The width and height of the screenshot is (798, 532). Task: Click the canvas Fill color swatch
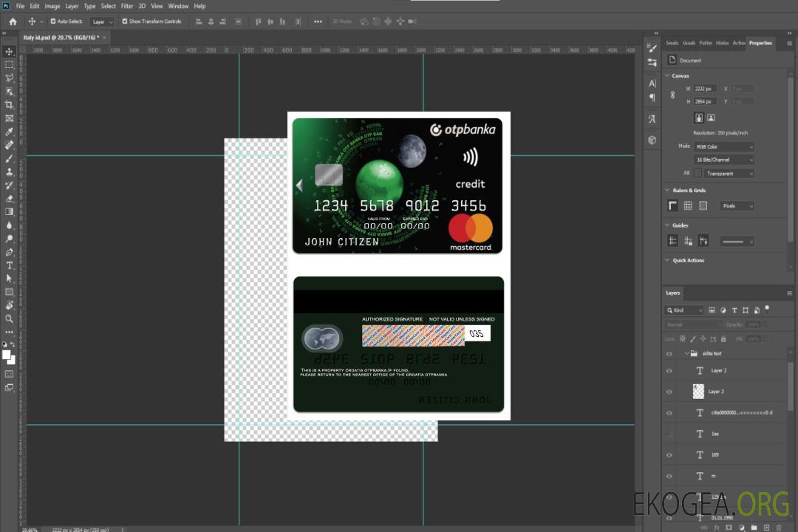click(x=698, y=174)
